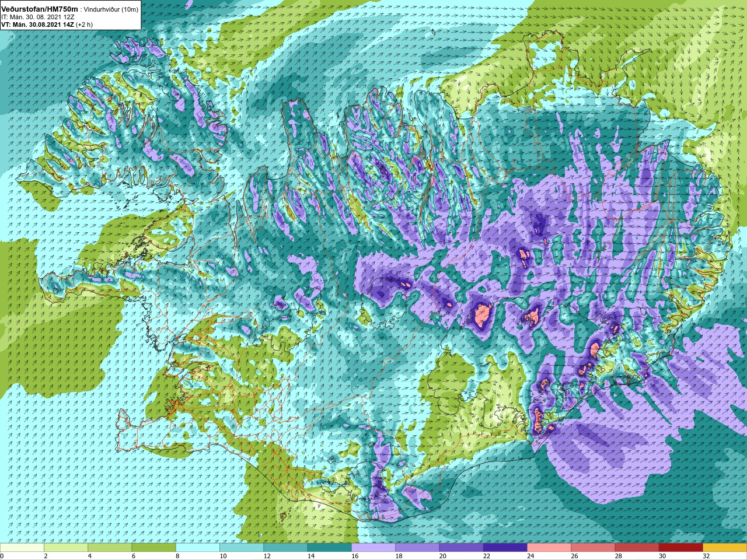Pick the violet 20–22 legend swatch
747x560 pixels.
(x=461, y=548)
